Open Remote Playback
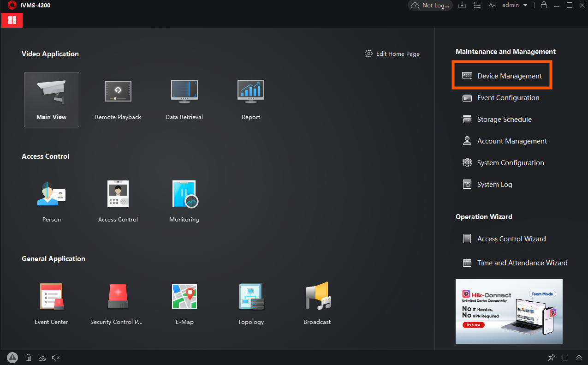Viewport: 588px width, 365px height. [x=118, y=99]
